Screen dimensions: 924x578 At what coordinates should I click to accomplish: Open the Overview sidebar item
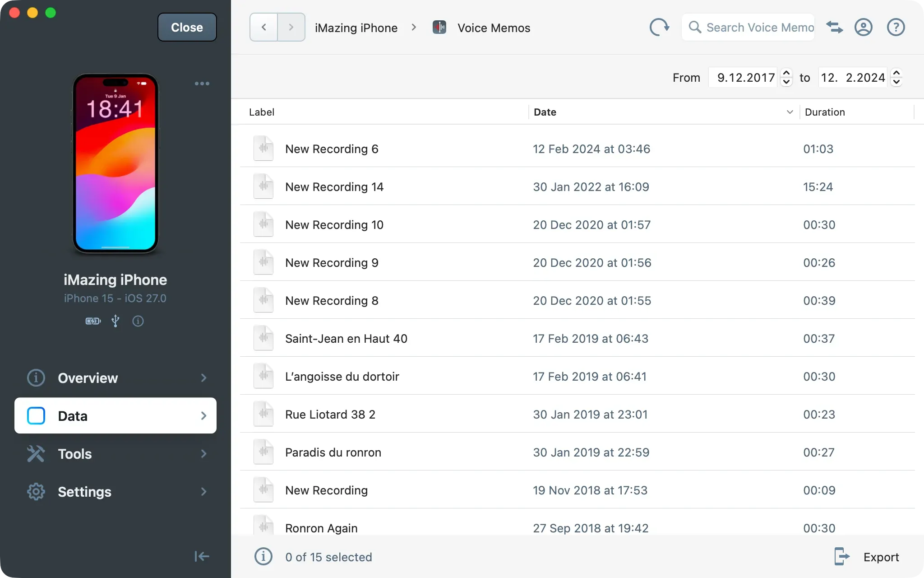(x=115, y=378)
